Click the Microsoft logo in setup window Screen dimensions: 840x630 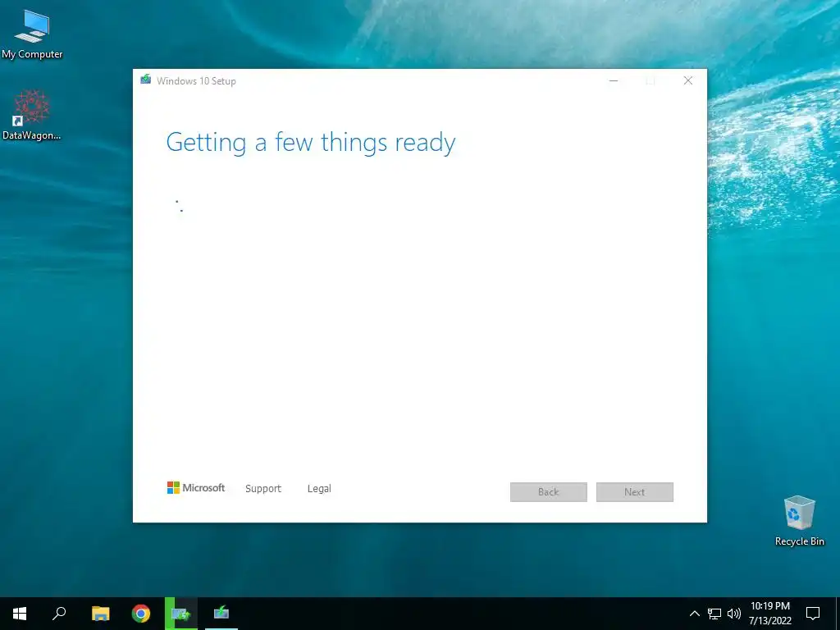click(196, 487)
